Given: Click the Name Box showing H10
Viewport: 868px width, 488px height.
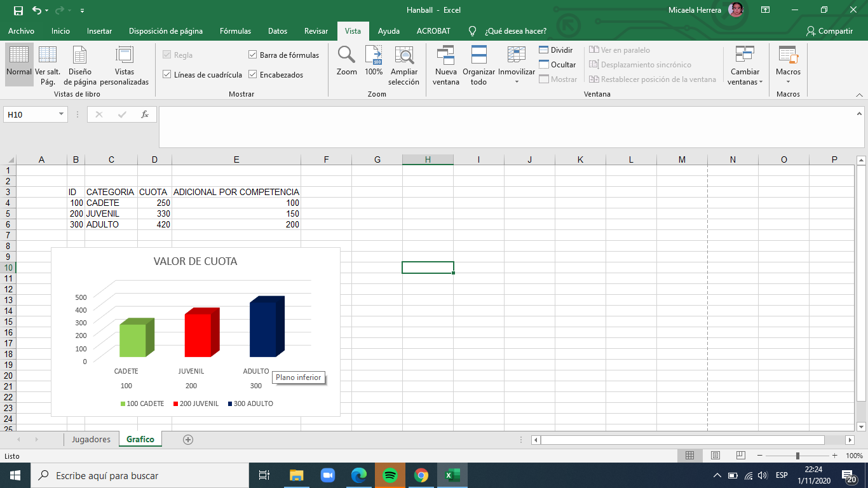Looking at the screenshot, I should 31,114.
